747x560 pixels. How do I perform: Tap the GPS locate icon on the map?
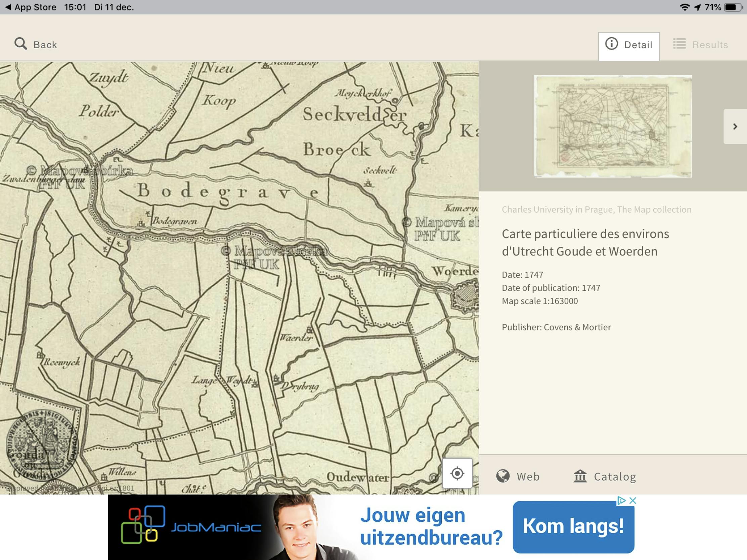[x=457, y=474]
